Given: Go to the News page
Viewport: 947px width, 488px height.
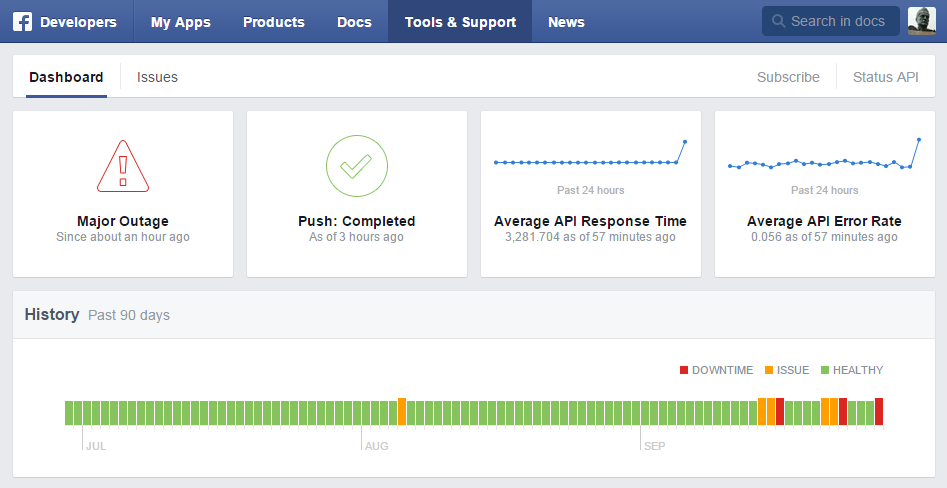Looking at the screenshot, I should coord(566,22).
